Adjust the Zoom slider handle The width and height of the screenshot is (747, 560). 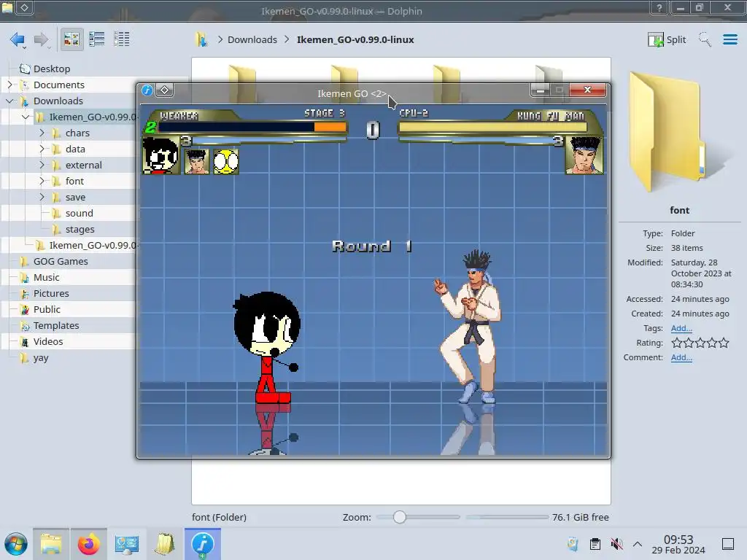click(x=400, y=517)
